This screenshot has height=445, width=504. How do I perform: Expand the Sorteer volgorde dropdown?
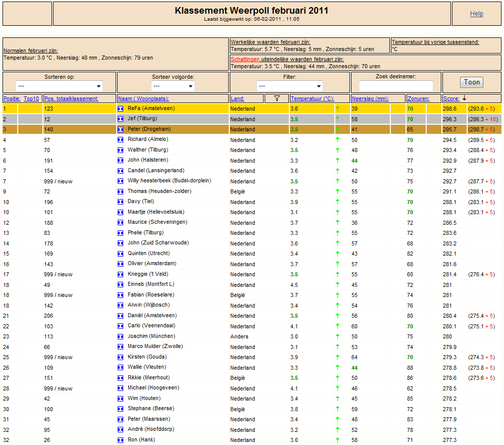pyautogui.click(x=173, y=86)
